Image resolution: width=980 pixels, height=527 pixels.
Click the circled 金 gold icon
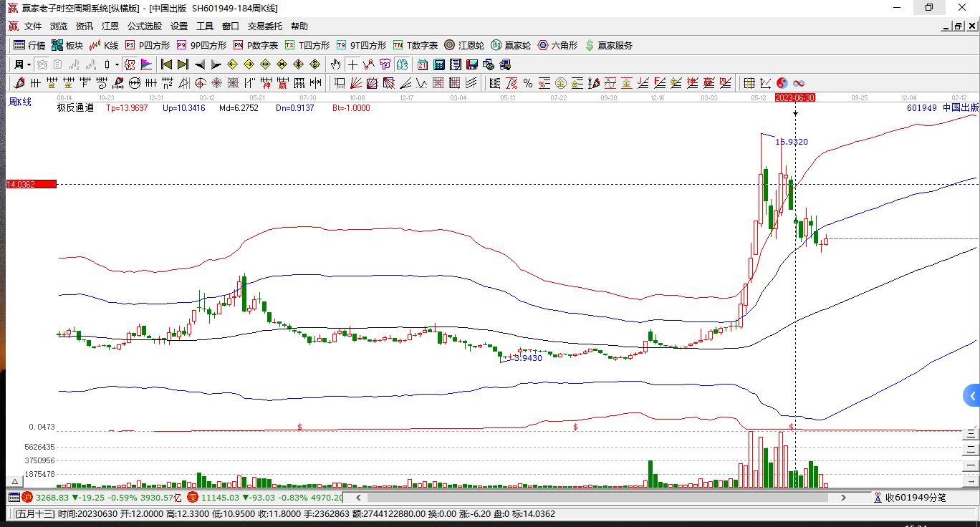pyautogui.click(x=561, y=83)
